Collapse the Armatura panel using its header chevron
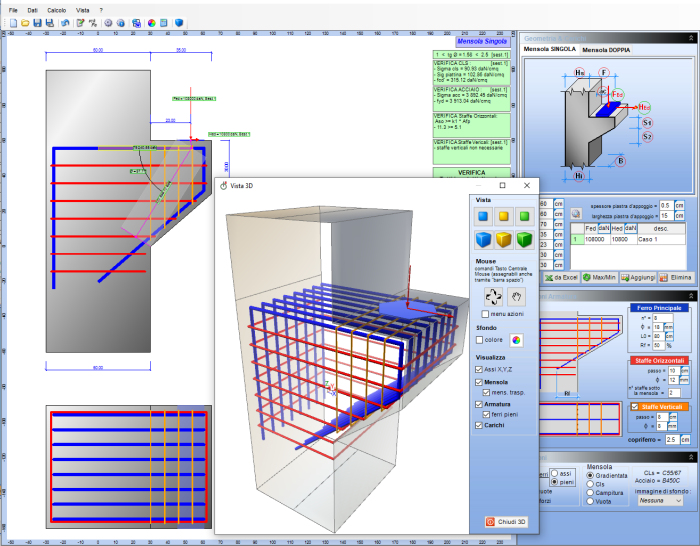This screenshot has height=546, width=700. pos(691,296)
